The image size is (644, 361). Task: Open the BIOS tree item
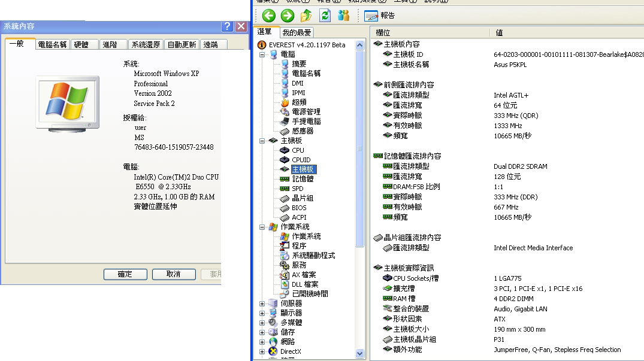[299, 208]
